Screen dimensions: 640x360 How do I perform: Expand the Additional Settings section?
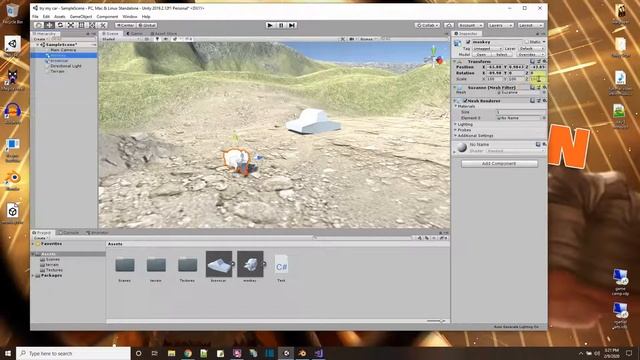point(456,136)
